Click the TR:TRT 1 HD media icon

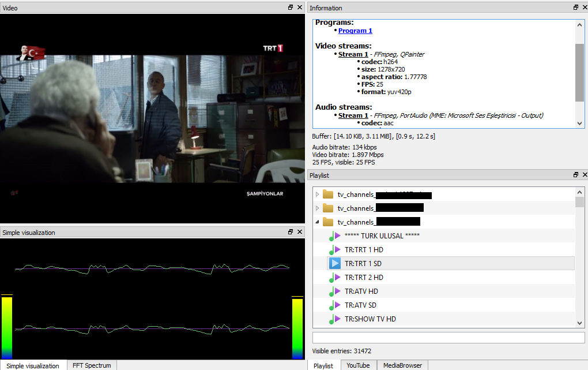tap(334, 250)
